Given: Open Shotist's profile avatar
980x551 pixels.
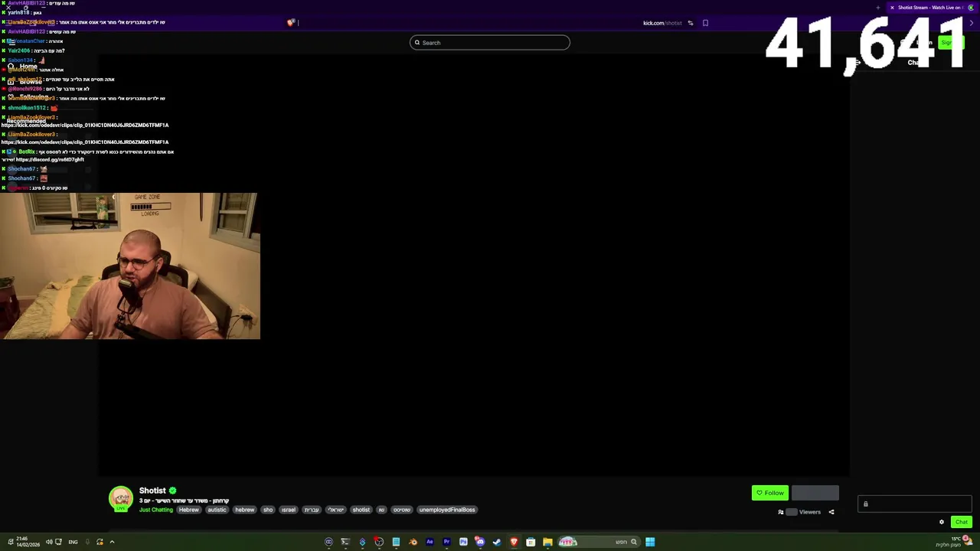Looking at the screenshot, I should (120, 498).
